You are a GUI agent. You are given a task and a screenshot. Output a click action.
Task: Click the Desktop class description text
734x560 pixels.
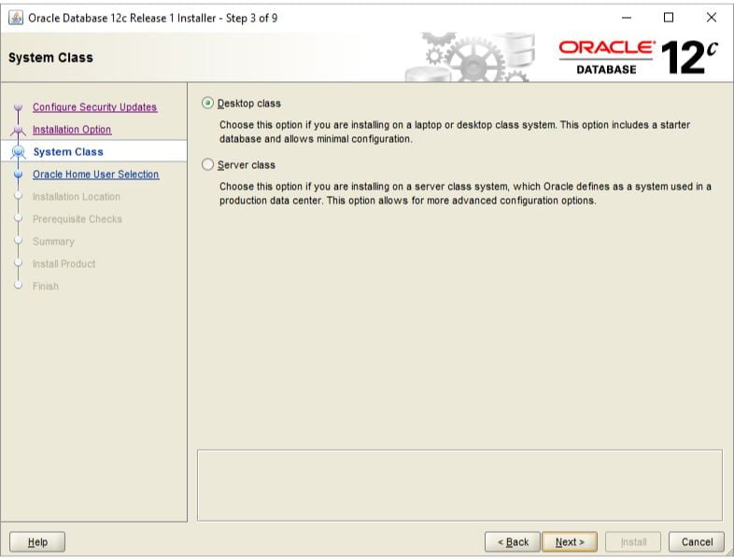[455, 132]
